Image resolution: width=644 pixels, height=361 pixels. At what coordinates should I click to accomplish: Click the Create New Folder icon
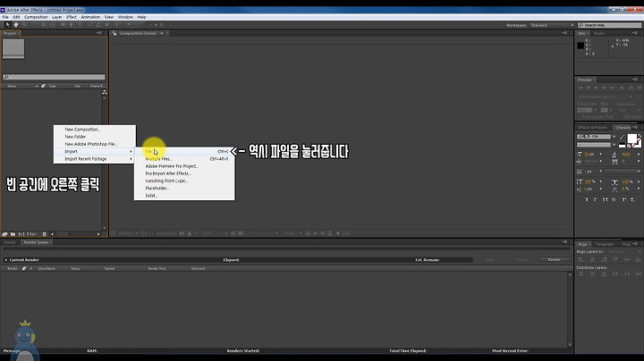click(13, 234)
